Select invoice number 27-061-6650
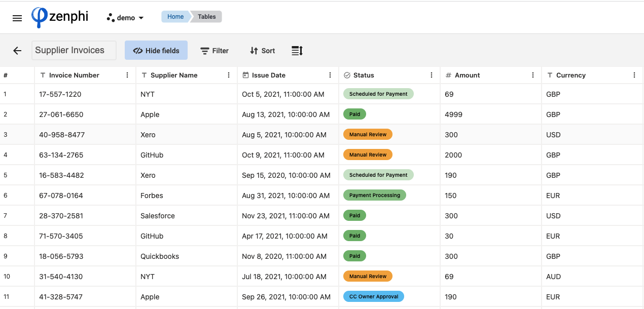This screenshot has width=644, height=309. pos(61,114)
